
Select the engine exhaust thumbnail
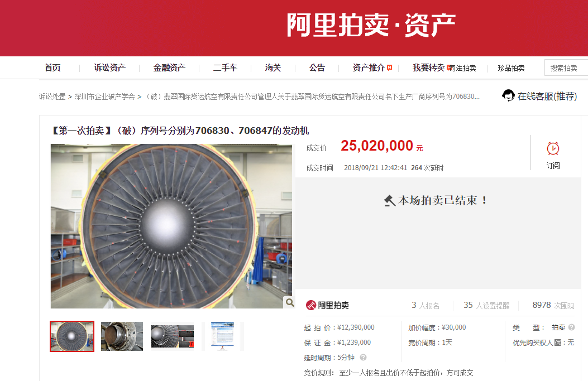(x=122, y=336)
